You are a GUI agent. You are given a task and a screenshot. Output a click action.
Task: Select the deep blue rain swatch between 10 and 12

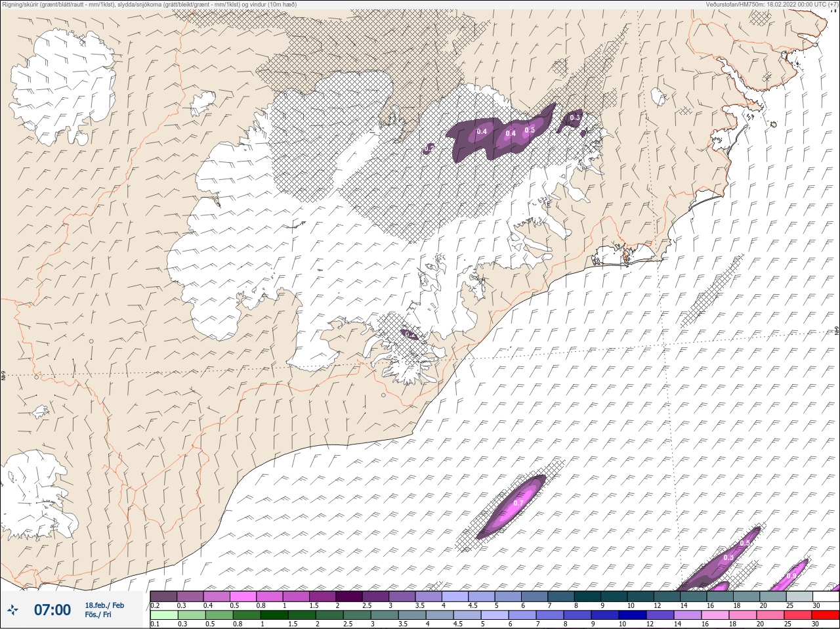coord(632,615)
